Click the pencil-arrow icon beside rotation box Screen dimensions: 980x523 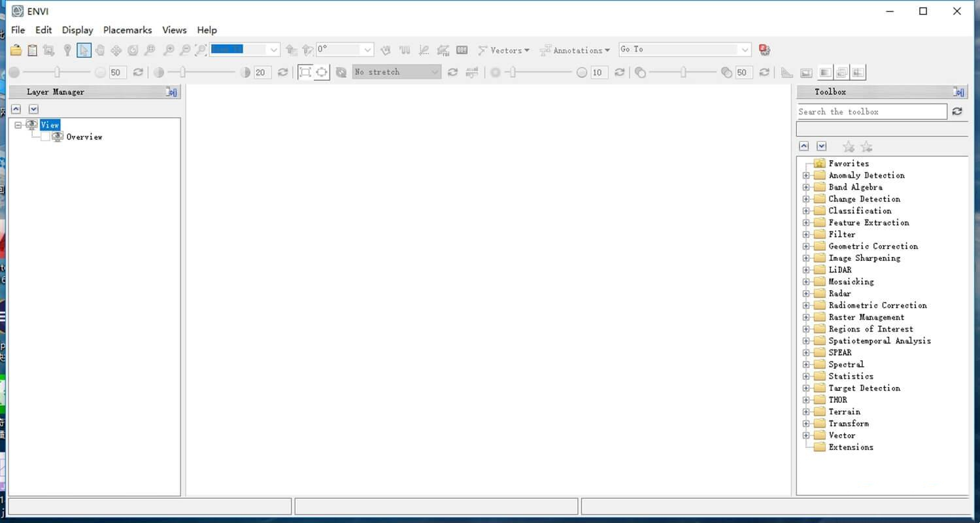307,50
